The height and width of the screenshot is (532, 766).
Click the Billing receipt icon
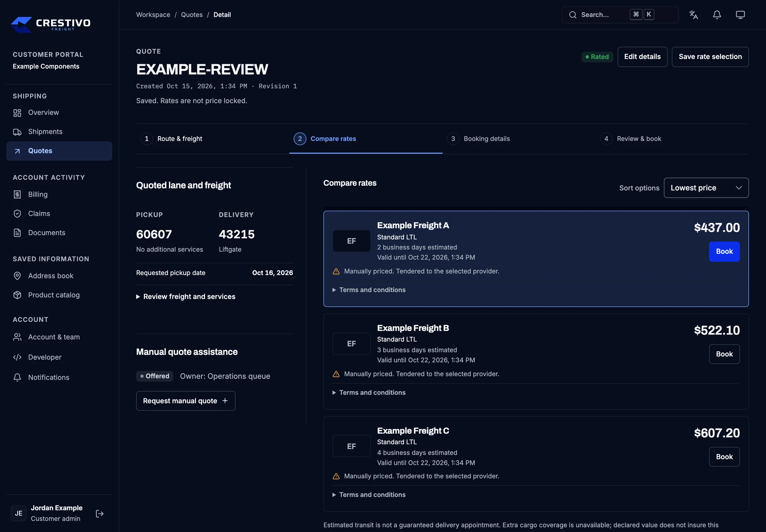17,194
